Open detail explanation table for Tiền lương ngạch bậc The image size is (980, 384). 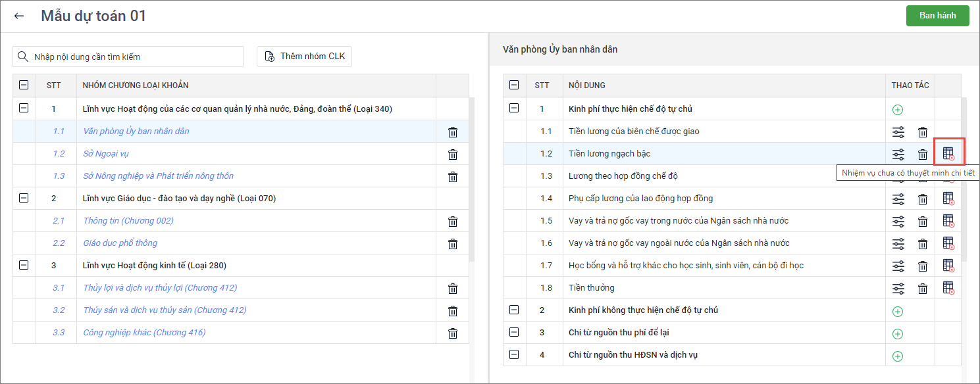pyautogui.click(x=948, y=154)
